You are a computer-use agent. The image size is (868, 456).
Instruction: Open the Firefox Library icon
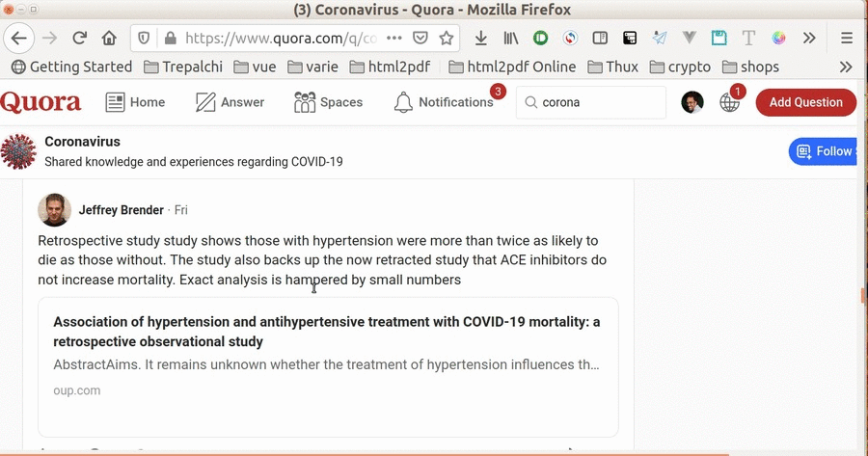tap(511, 39)
